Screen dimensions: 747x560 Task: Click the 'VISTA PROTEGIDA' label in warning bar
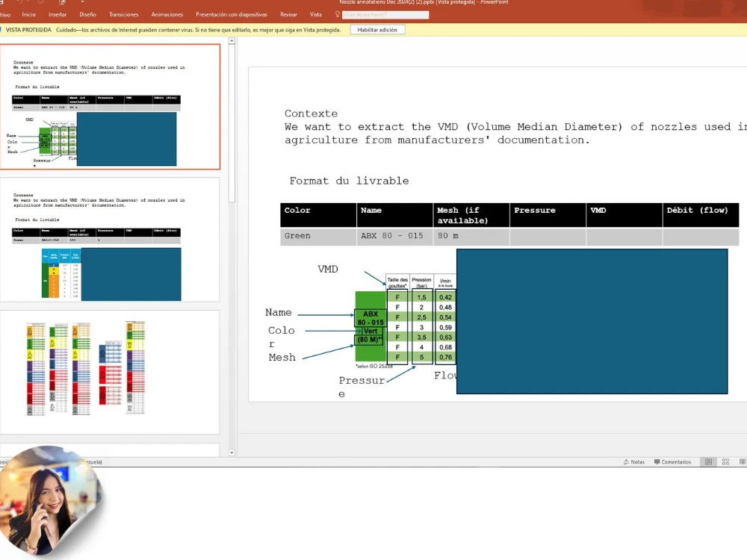pyautogui.click(x=28, y=30)
